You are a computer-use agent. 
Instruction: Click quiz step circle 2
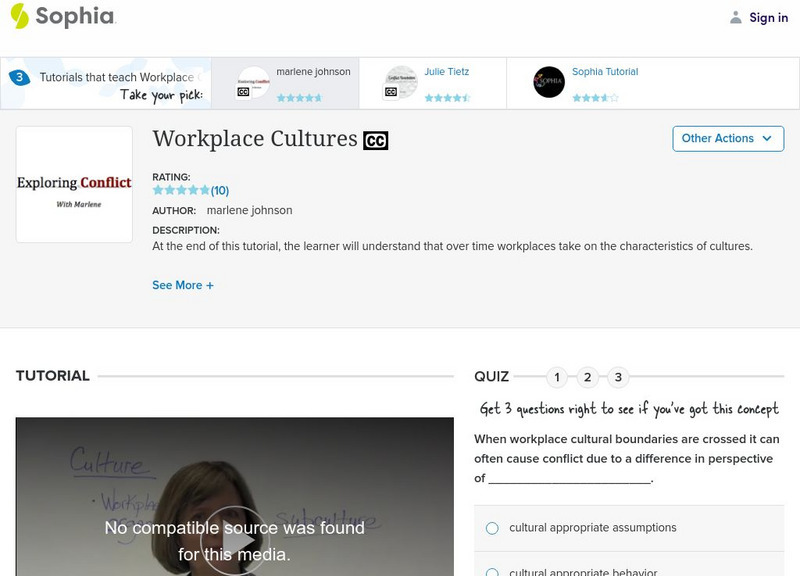[589, 377]
